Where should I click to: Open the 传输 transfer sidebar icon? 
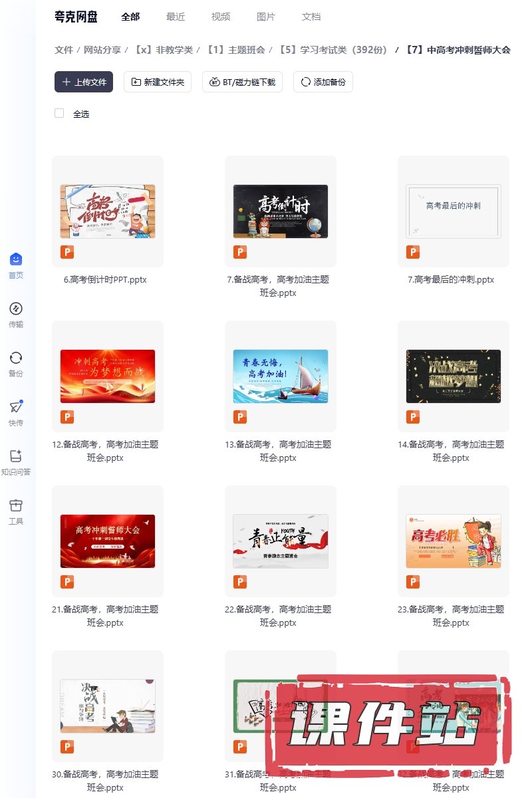[16, 309]
